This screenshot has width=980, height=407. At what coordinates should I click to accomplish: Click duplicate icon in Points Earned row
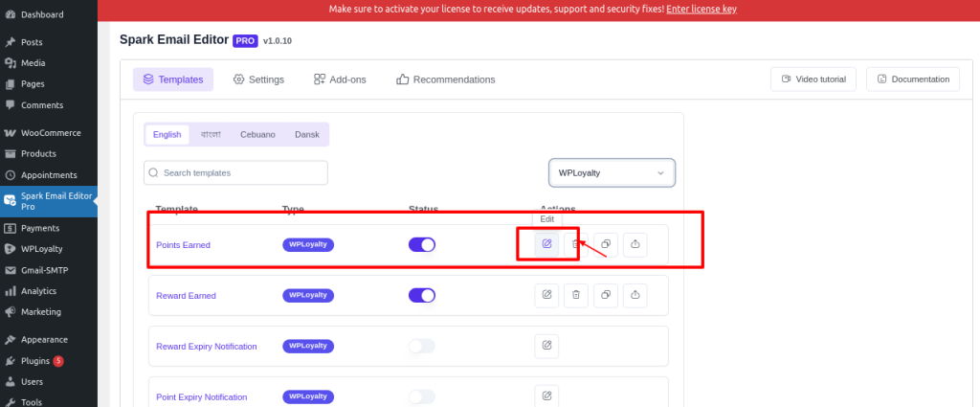click(606, 244)
